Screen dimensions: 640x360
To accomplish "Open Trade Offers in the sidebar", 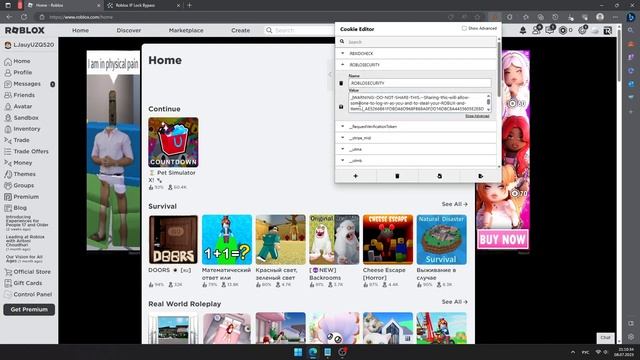I will pyautogui.click(x=31, y=151).
